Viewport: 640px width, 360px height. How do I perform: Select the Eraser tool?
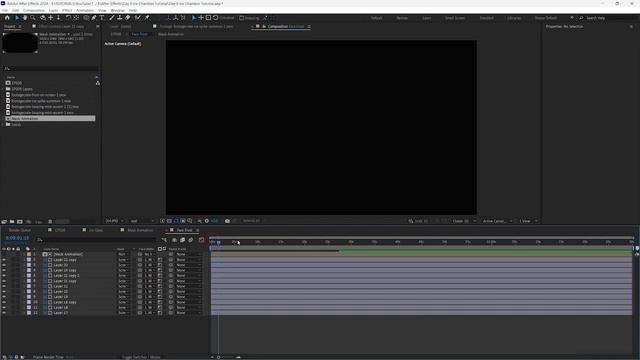(x=128, y=18)
